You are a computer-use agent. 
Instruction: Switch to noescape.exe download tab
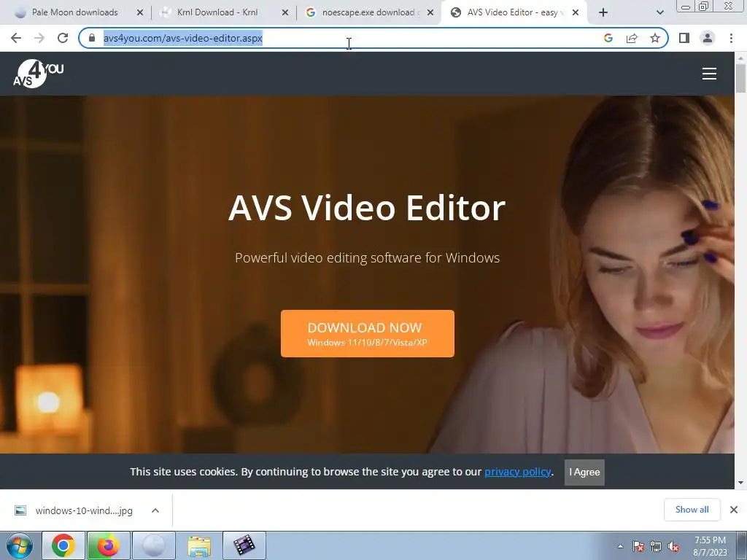[x=368, y=12]
